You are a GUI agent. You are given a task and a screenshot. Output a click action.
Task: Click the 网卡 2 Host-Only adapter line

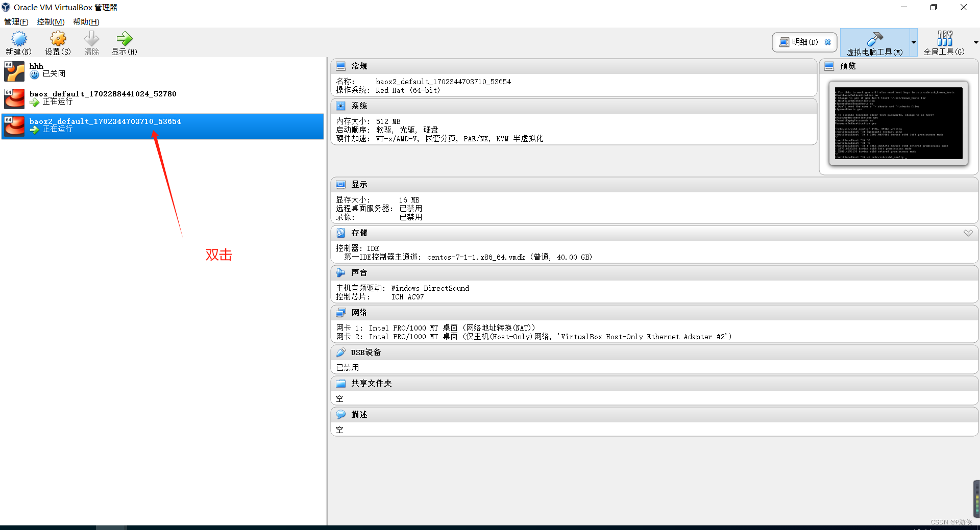[x=534, y=337]
